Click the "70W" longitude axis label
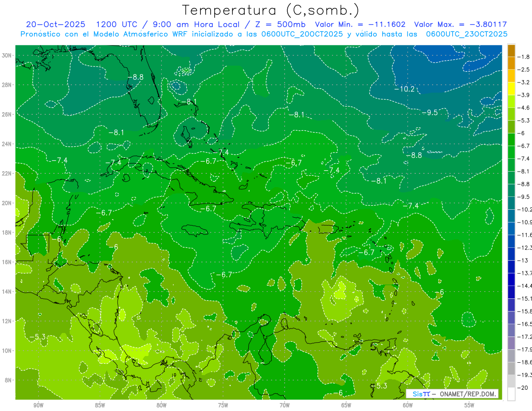The height and width of the screenshot is (411, 532). tap(285, 405)
